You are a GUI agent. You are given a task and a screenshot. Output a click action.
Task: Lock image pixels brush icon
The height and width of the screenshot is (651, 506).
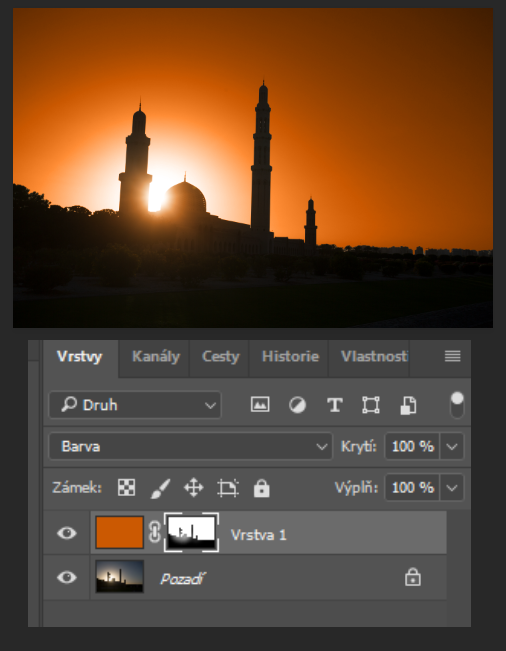point(160,488)
